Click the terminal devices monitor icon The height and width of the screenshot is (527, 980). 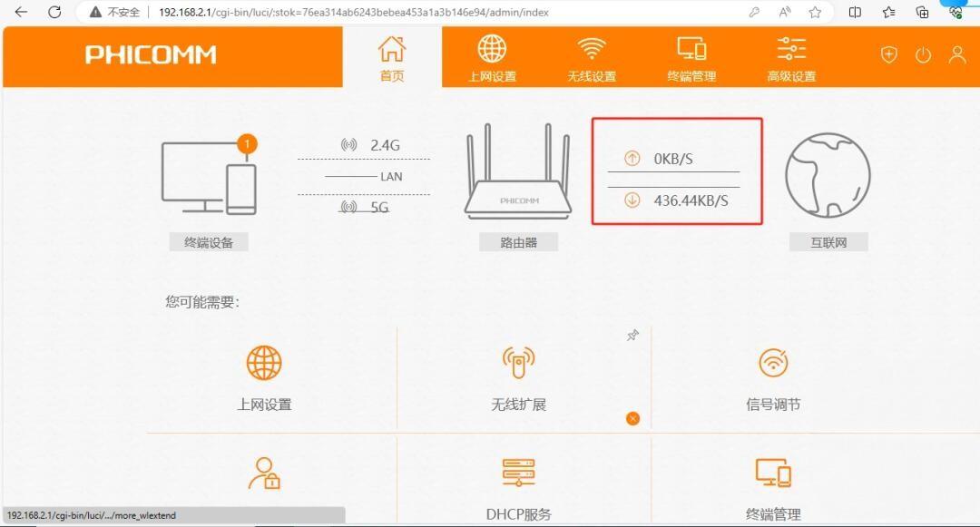click(x=209, y=178)
